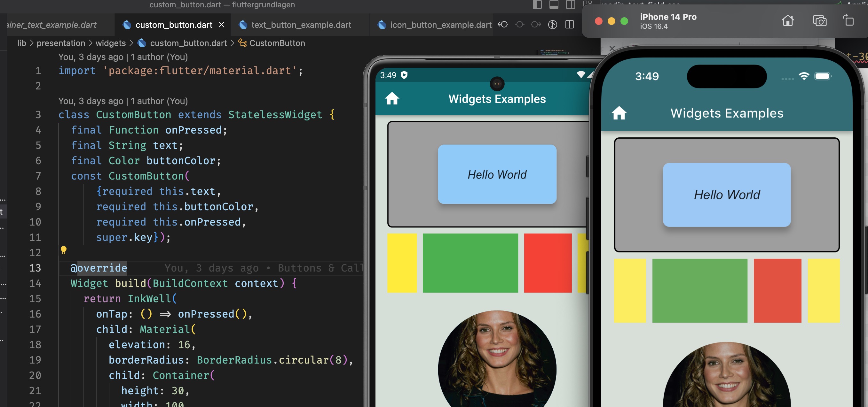Open the text_button_example.dart tab
The width and height of the screenshot is (868, 407).
pos(301,25)
